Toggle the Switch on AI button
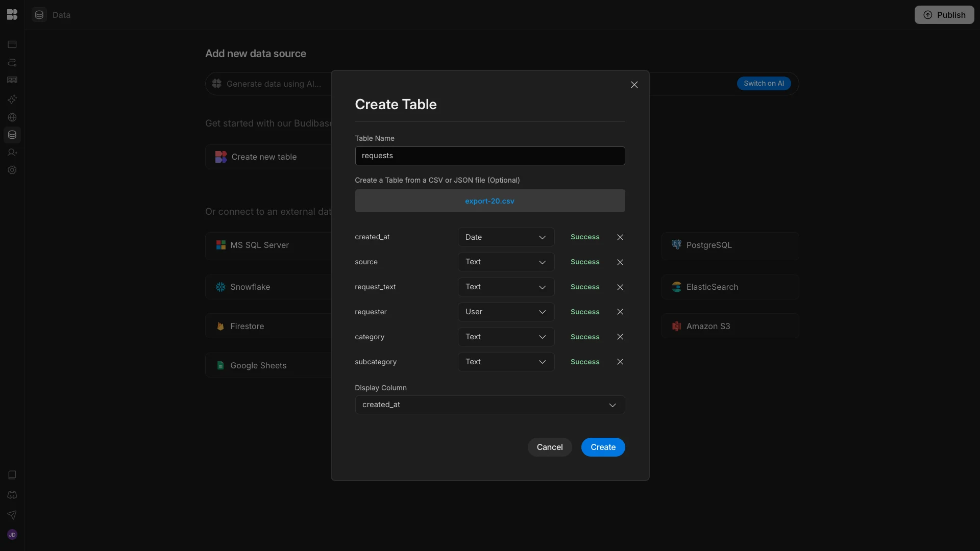This screenshot has width=980, height=551. coord(764,84)
